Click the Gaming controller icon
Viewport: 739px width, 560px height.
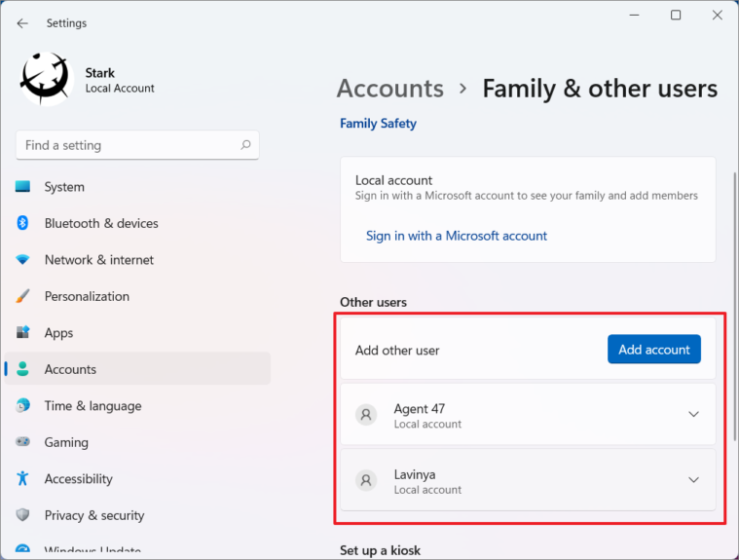[22, 442]
